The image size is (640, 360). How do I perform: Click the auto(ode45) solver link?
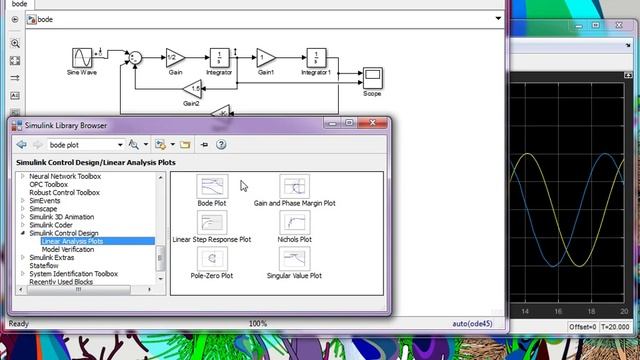pyautogui.click(x=472, y=324)
